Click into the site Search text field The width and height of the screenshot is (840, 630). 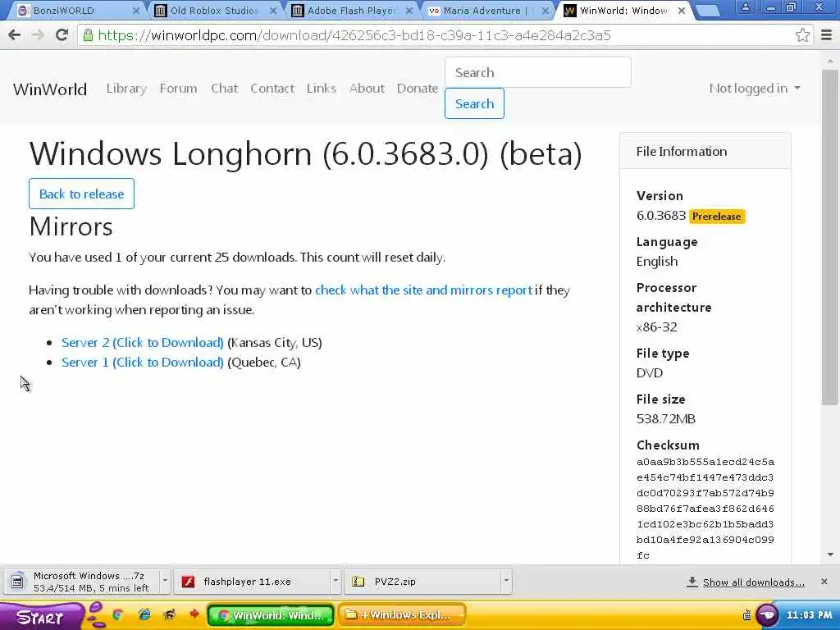(538, 72)
